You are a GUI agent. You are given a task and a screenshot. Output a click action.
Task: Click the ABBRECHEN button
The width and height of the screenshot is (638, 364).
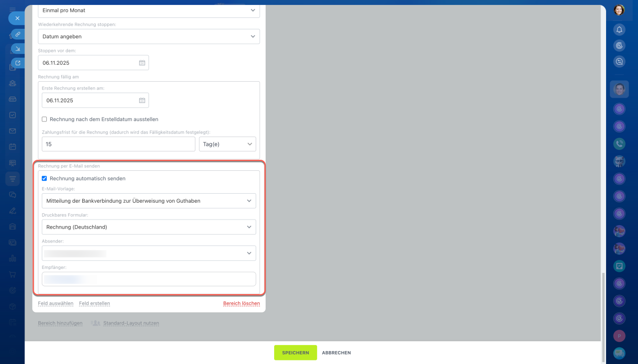pos(336,353)
